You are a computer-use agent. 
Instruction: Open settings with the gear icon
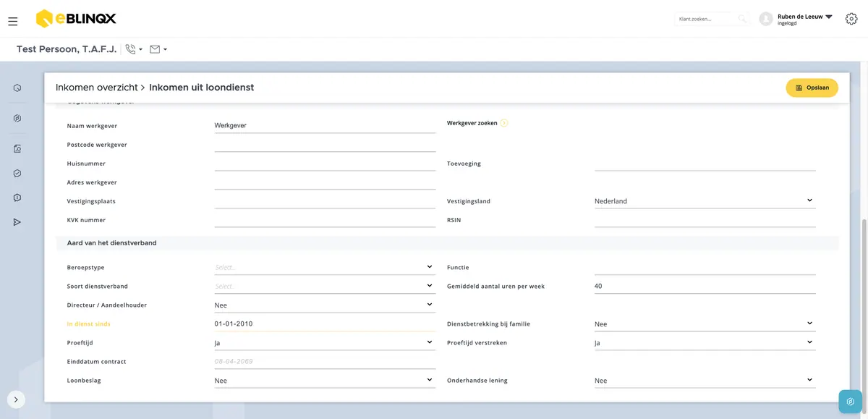pyautogui.click(x=851, y=19)
